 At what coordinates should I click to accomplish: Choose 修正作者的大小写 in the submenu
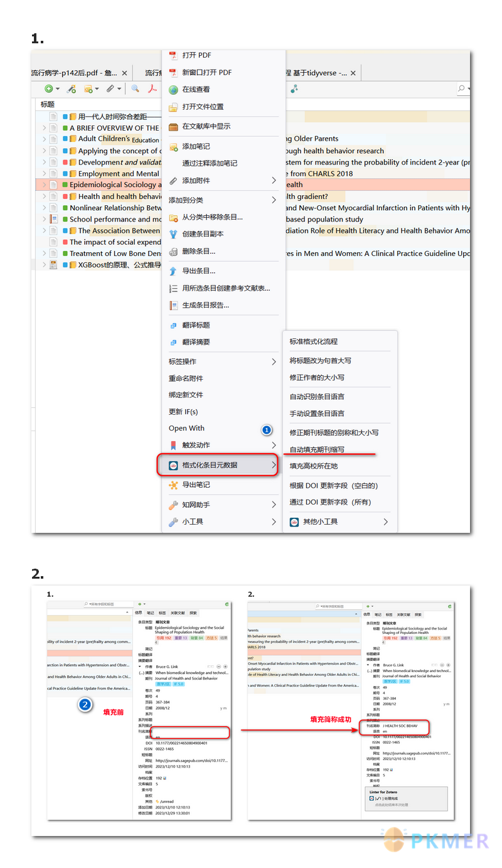(317, 377)
